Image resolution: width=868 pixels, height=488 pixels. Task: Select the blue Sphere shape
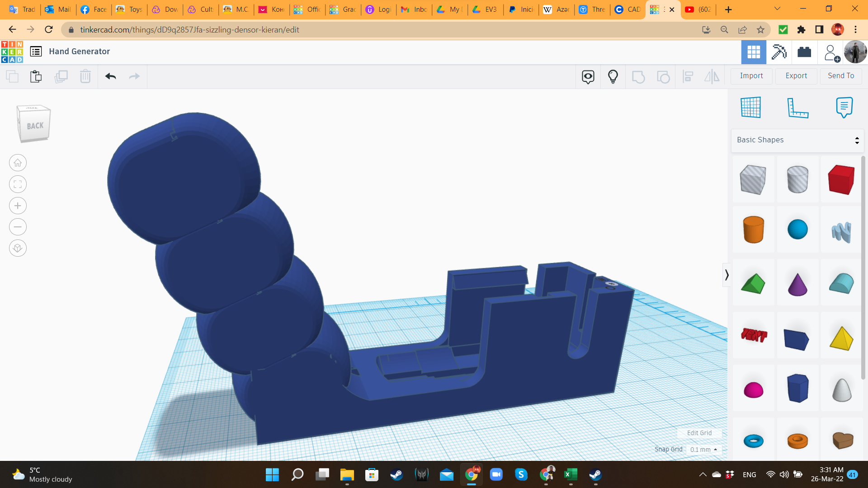pos(797,230)
